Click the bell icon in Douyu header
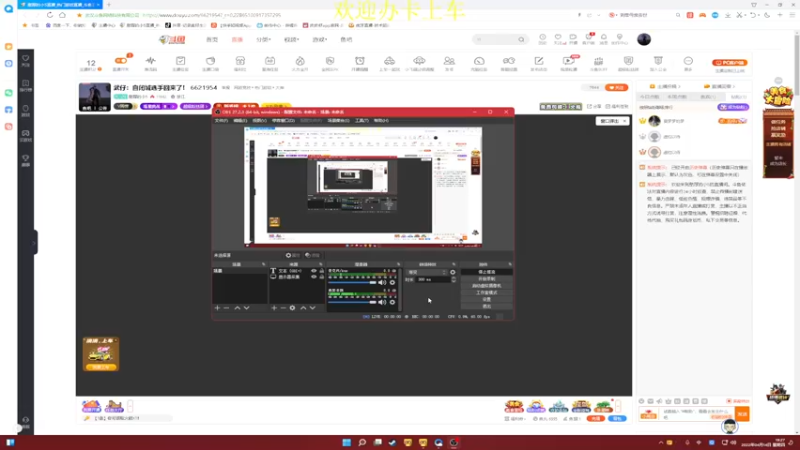 604,39
